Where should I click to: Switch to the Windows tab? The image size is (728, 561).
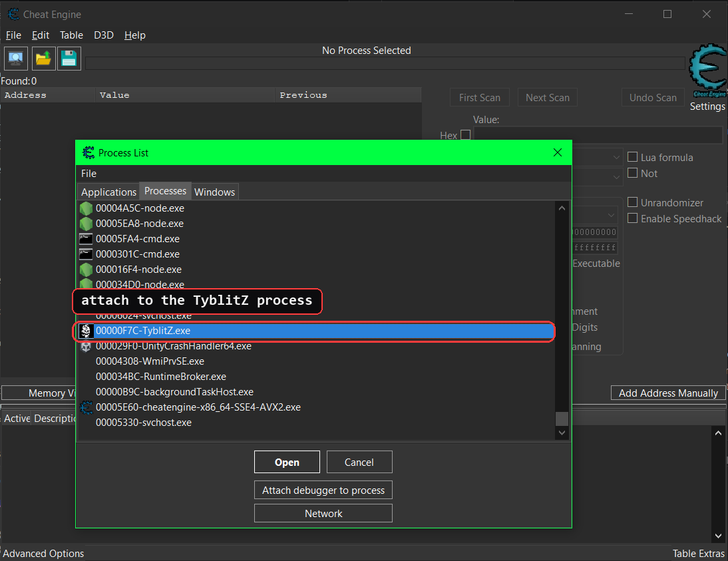pyautogui.click(x=214, y=192)
